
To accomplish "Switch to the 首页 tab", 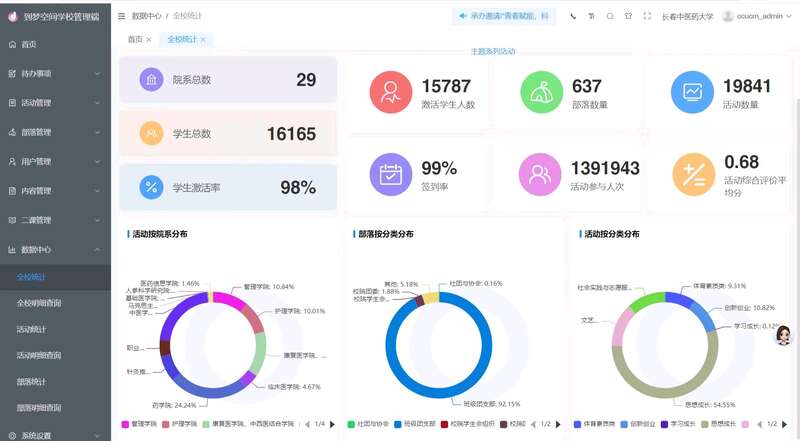I will (x=134, y=39).
